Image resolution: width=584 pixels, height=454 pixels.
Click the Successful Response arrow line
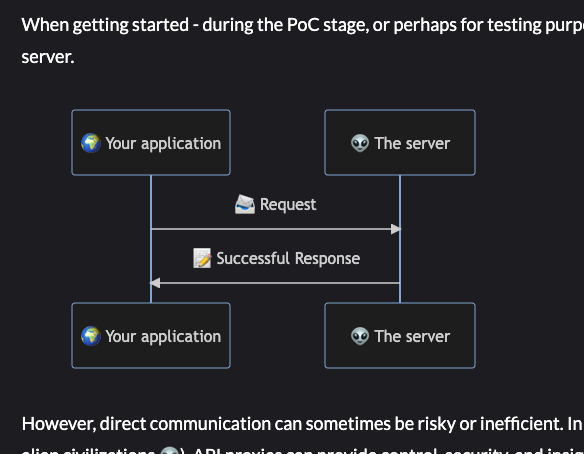coord(276,283)
